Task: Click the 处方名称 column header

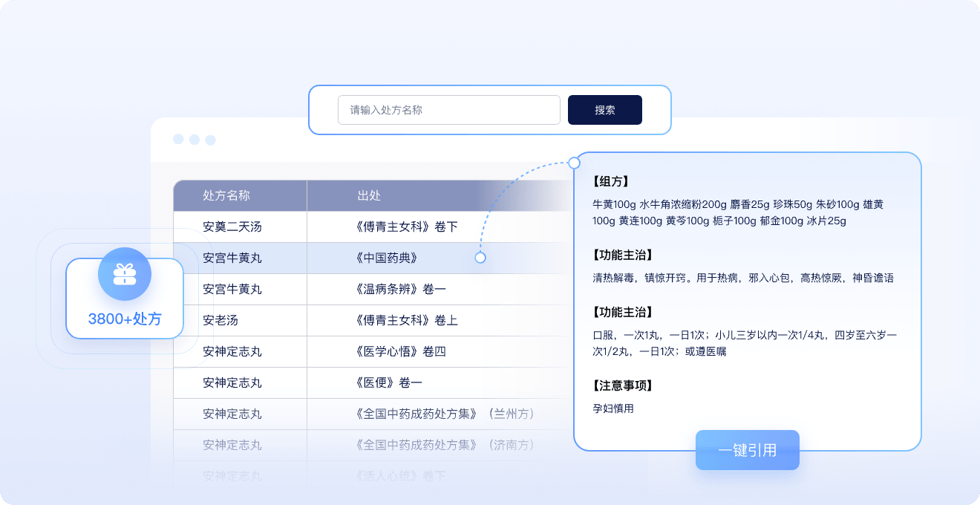Action: (x=226, y=196)
